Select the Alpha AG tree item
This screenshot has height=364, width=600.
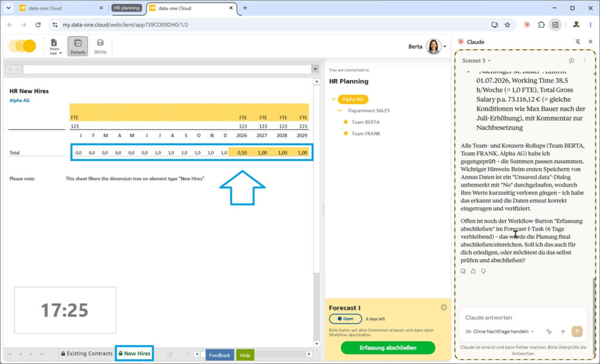(353, 99)
